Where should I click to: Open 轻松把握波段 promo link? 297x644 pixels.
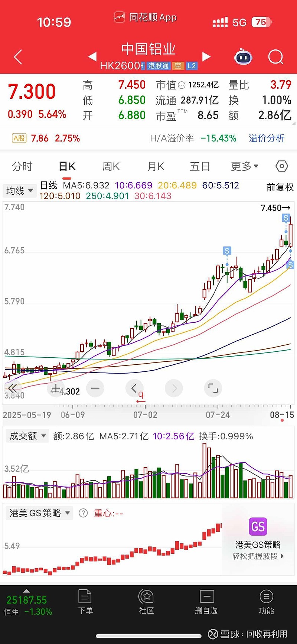point(258,556)
